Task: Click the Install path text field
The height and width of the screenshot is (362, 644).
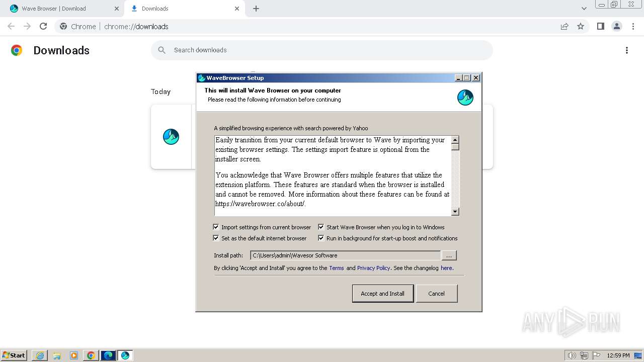Action: click(345, 255)
